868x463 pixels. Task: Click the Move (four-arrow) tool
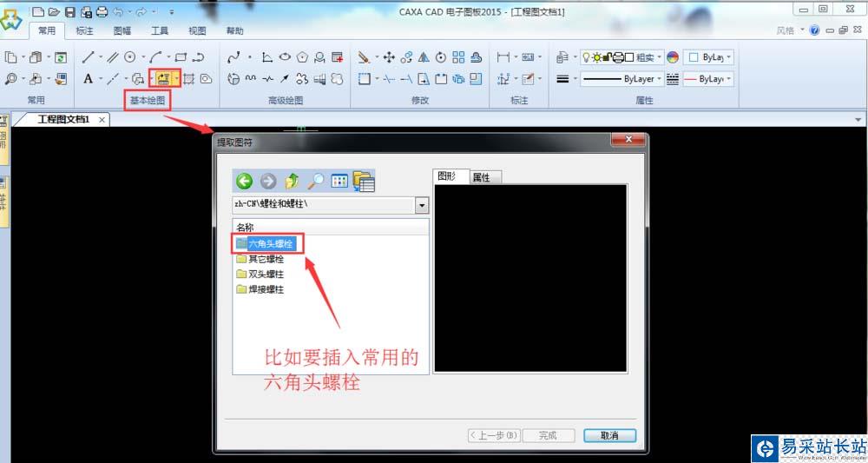tap(389, 57)
